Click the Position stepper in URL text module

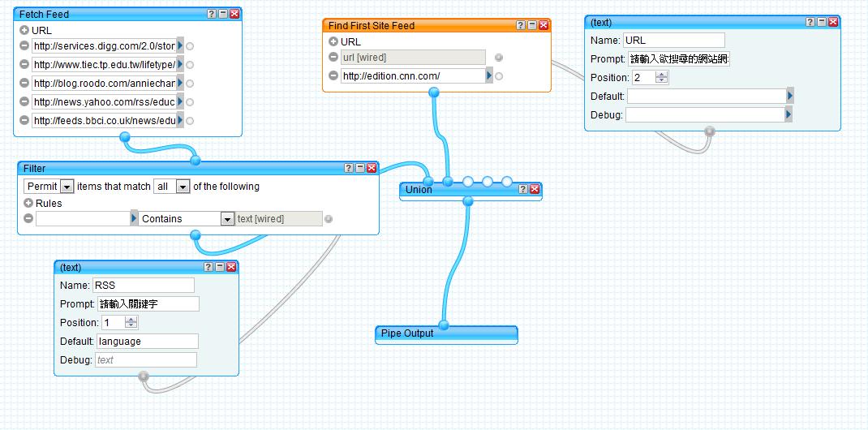[662, 78]
